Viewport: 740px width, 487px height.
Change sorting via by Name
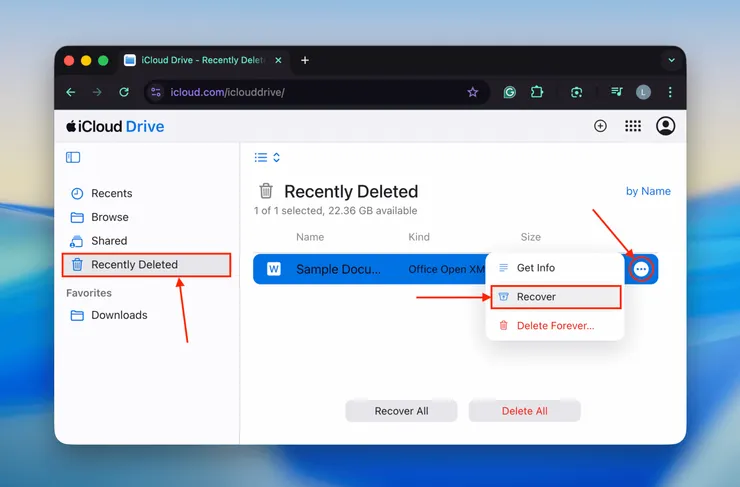[648, 191]
